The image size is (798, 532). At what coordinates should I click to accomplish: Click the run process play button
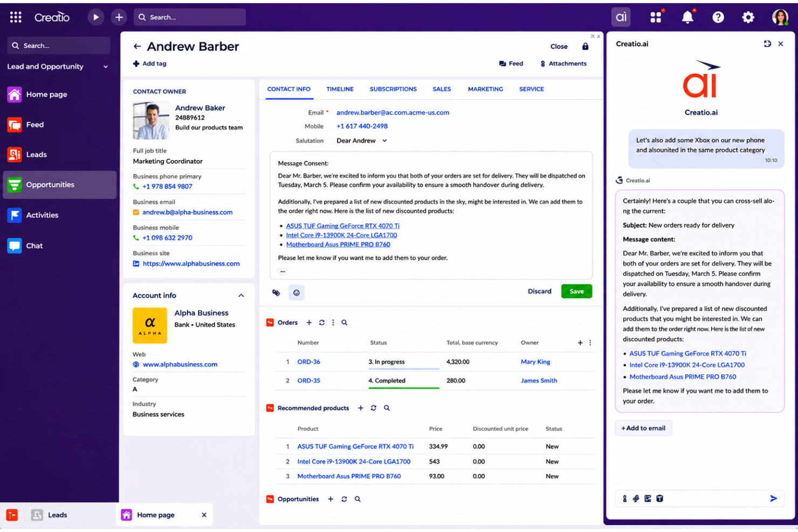95,17
